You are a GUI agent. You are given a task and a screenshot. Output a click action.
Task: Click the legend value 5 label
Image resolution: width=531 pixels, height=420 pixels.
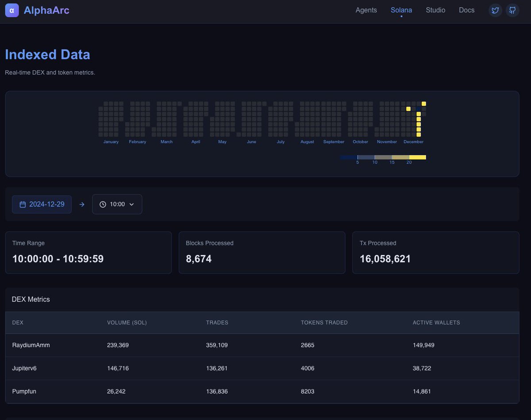coord(358,162)
